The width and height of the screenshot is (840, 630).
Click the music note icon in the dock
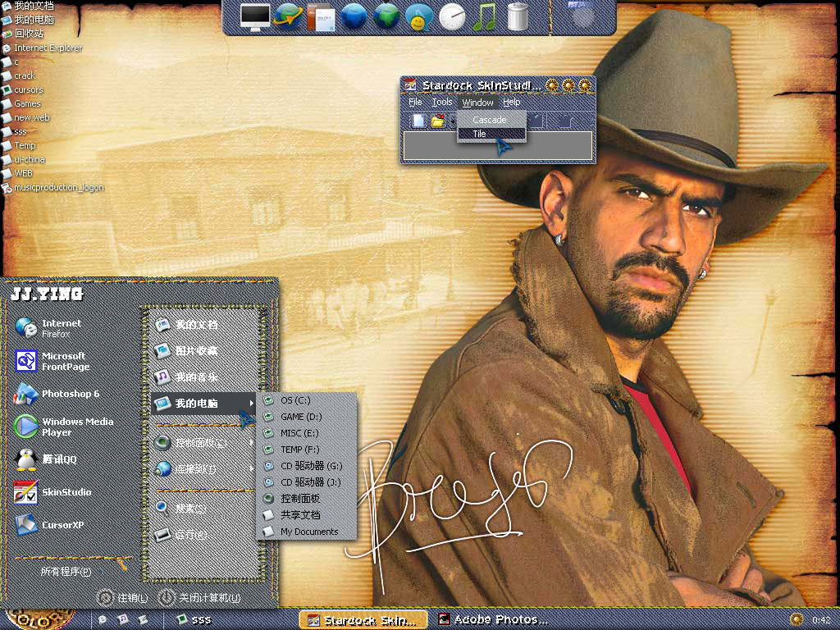[485, 16]
